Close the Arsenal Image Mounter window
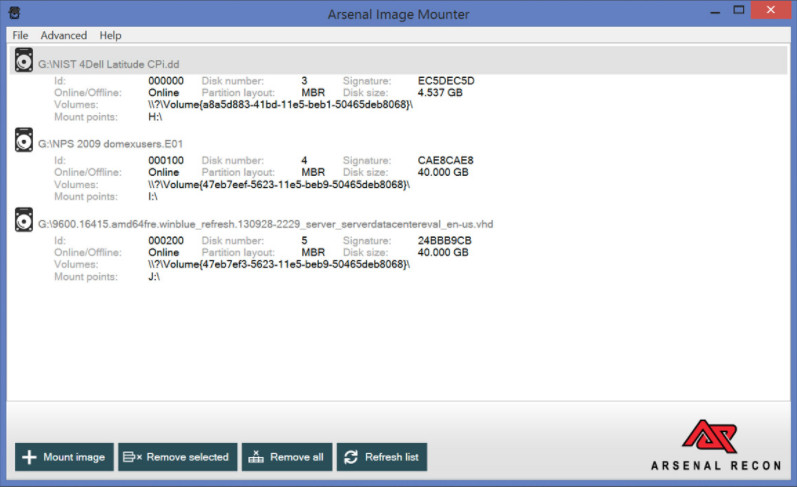The image size is (797, 487). (771, 10)
